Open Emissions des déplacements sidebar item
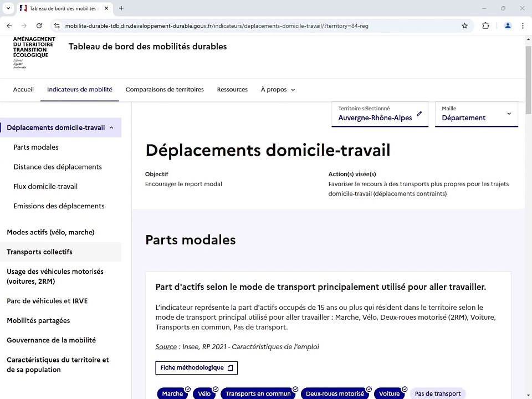 click(59, 206)
